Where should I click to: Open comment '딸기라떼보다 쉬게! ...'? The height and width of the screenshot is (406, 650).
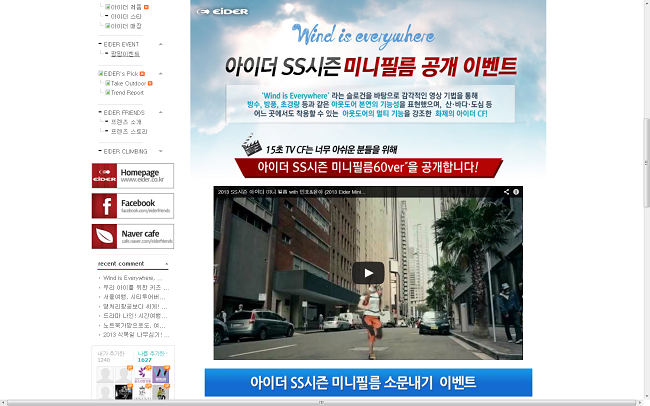point(135,307)
